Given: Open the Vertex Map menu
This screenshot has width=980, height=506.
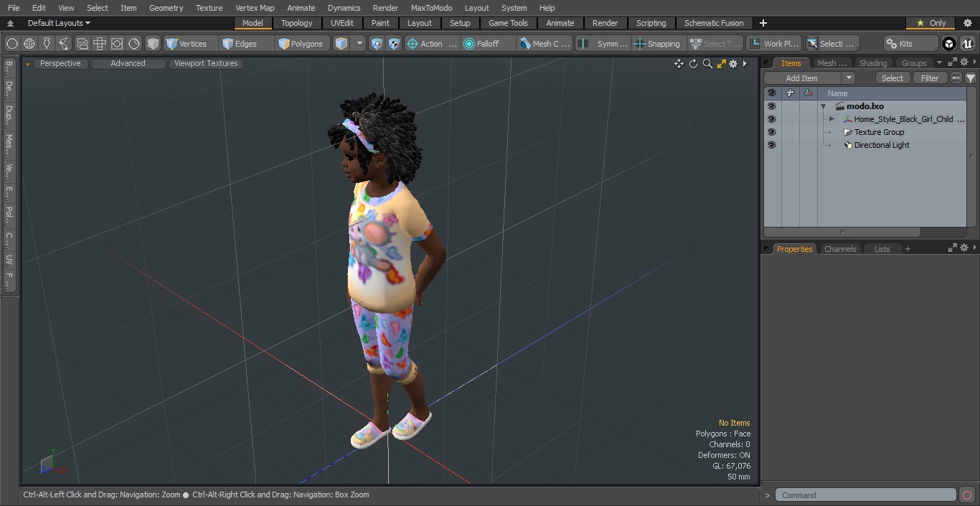Looking at the screenshot, I should point(255,8).
